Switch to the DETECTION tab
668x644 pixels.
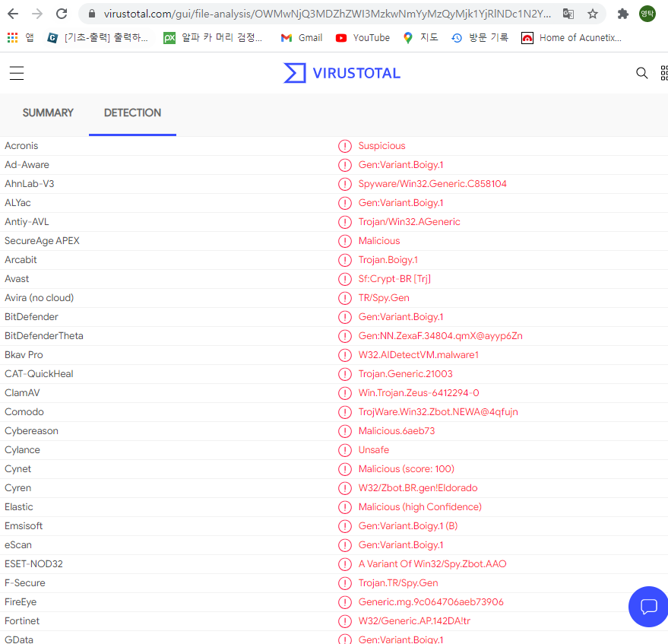(x=132, y=113)
